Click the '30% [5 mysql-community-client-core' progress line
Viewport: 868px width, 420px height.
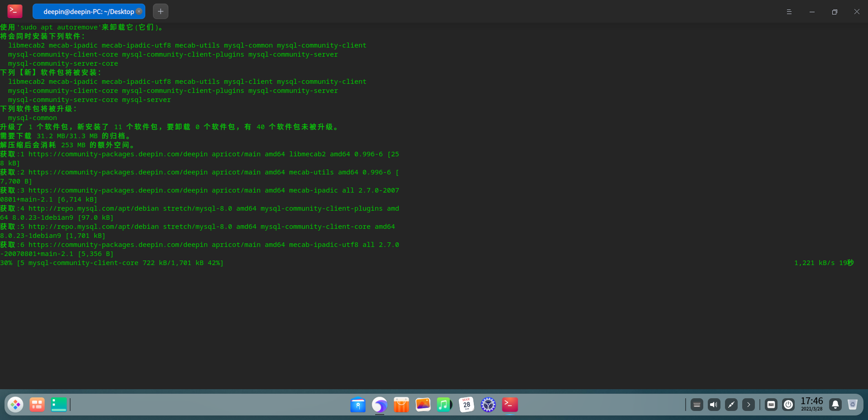click(x=112, y=263)
